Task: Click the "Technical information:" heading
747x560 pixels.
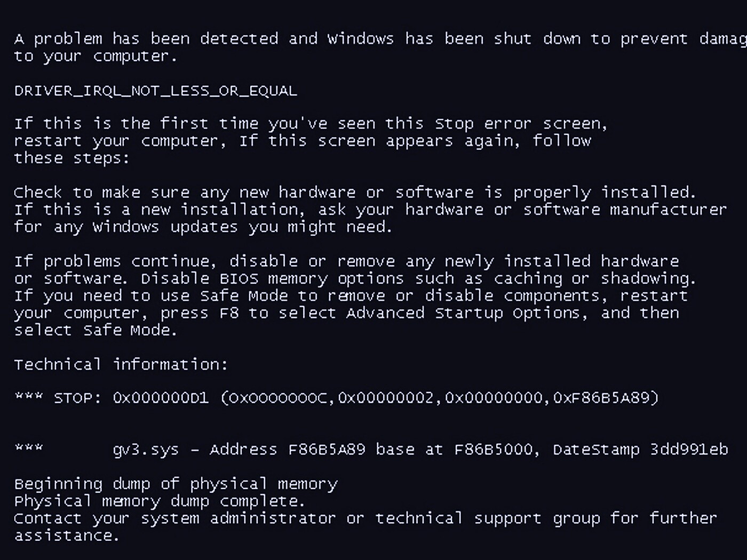Action: coord(121,365)
